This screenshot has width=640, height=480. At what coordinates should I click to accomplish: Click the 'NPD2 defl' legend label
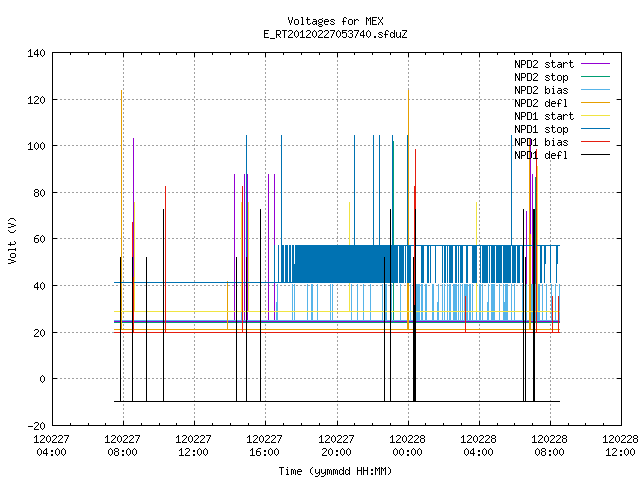click(541, 103)
